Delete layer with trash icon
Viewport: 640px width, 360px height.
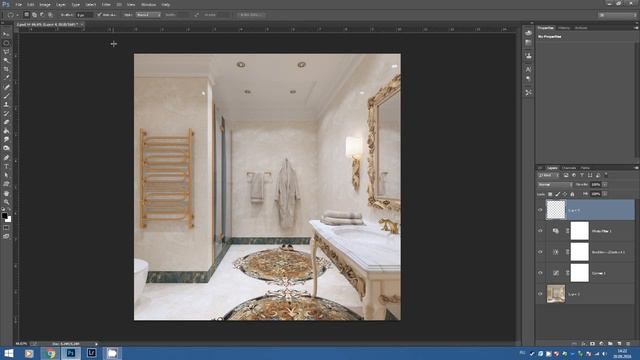pyautogui.click(x=628, y=344)
